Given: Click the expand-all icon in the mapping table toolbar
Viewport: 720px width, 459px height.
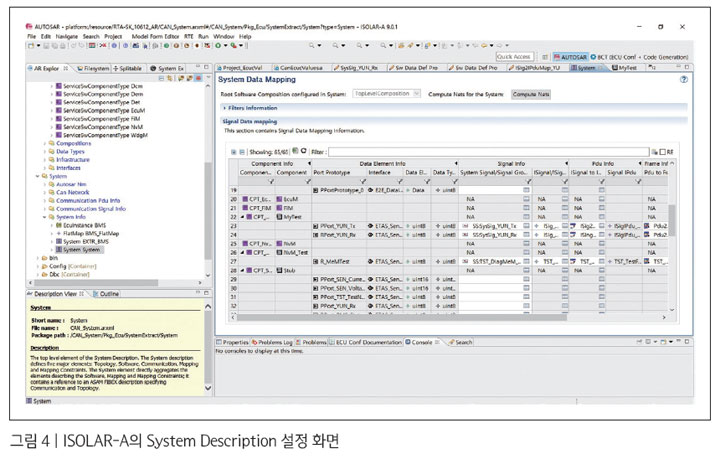Looking at the screenshot, I should (234, 151).
